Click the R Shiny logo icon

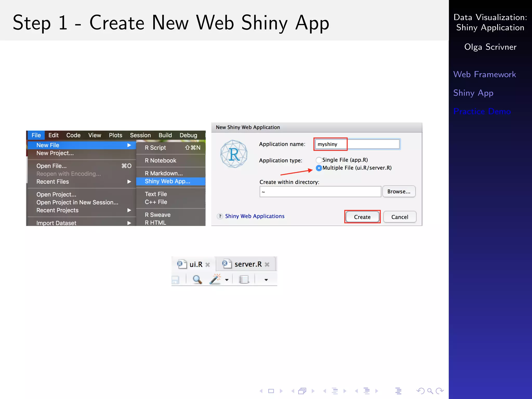coord(234,154)
